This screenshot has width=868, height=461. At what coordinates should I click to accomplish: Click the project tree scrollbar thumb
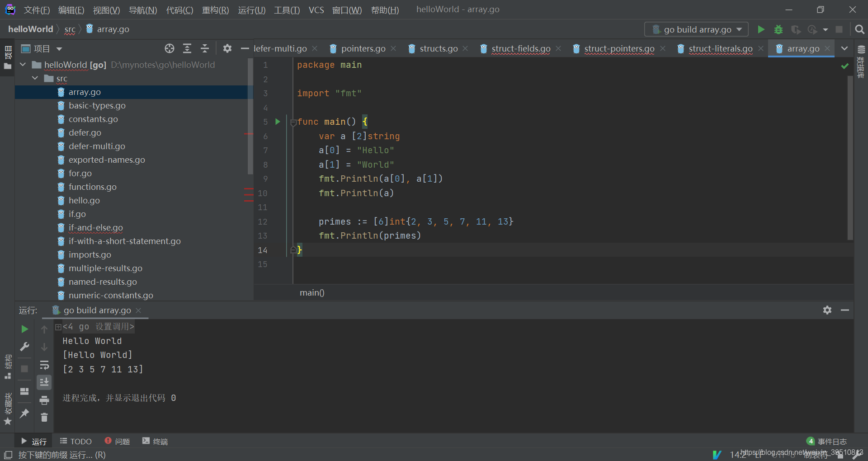[250, 116]
